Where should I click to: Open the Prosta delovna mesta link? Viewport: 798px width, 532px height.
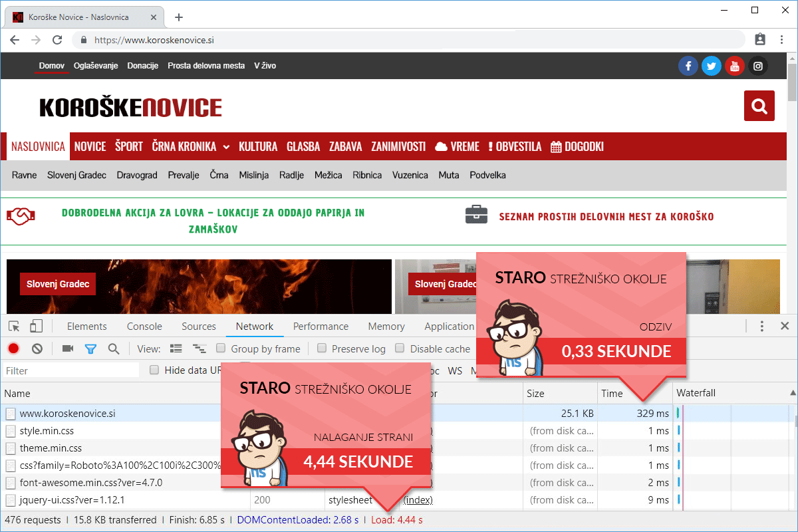point(206,66)
